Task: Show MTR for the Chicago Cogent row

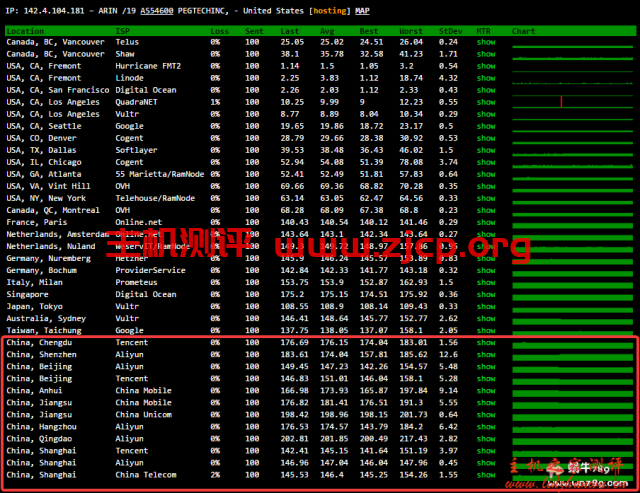Action: [x=486, y=162]
